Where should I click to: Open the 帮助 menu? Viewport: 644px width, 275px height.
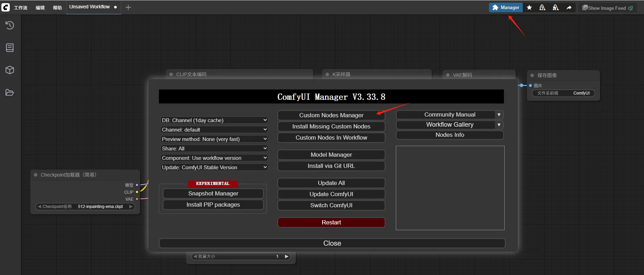coord(58,8)
